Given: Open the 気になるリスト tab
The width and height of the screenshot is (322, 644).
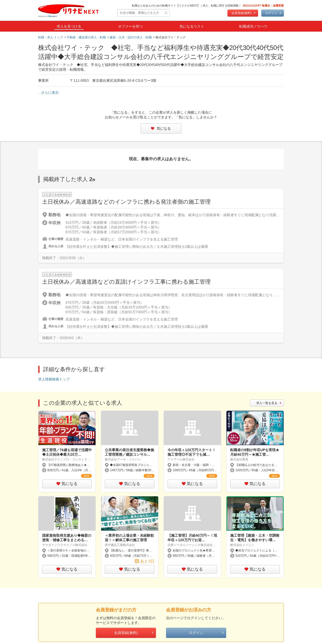Looking at the screenshot, I should tap(192, 26).
